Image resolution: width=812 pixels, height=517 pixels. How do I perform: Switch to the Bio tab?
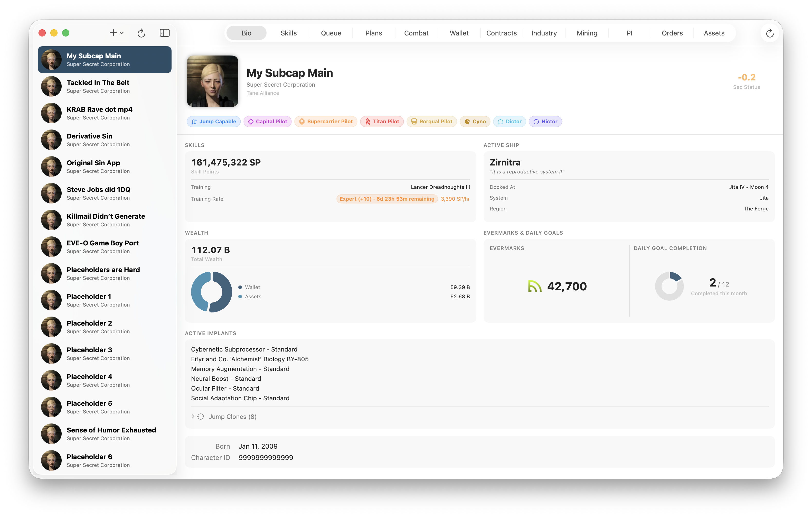(246, 33)
